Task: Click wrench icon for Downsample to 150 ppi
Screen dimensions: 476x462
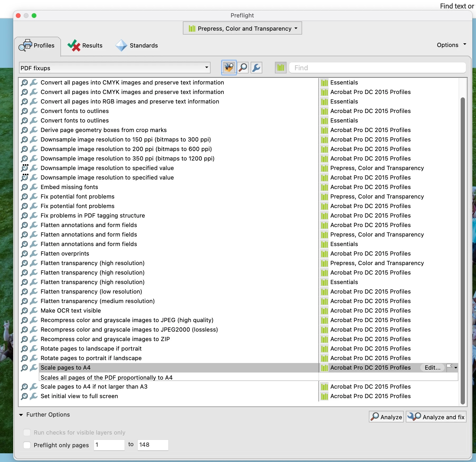Action: pos(34,139)
